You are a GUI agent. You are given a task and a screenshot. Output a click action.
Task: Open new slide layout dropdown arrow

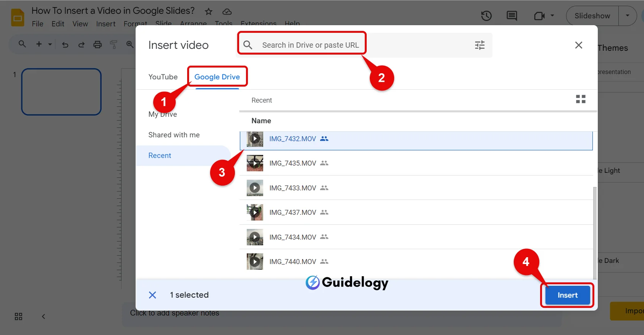tap(50, 44)
